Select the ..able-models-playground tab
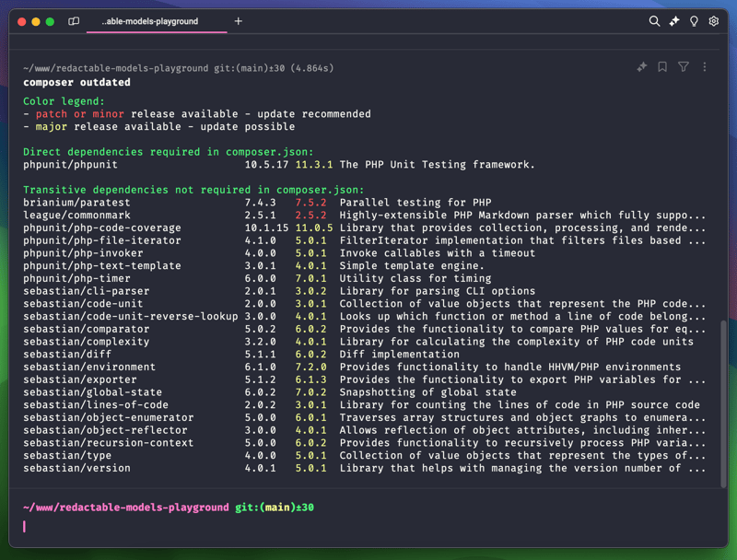This screenshot has width=737, height=560. click(x=150, y=21)
